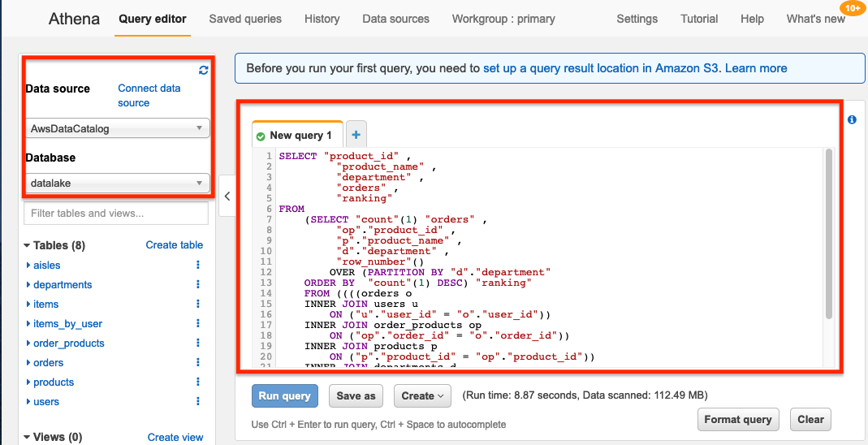
Task: Open the datalake database dropdown
Action: coord(117,184)
